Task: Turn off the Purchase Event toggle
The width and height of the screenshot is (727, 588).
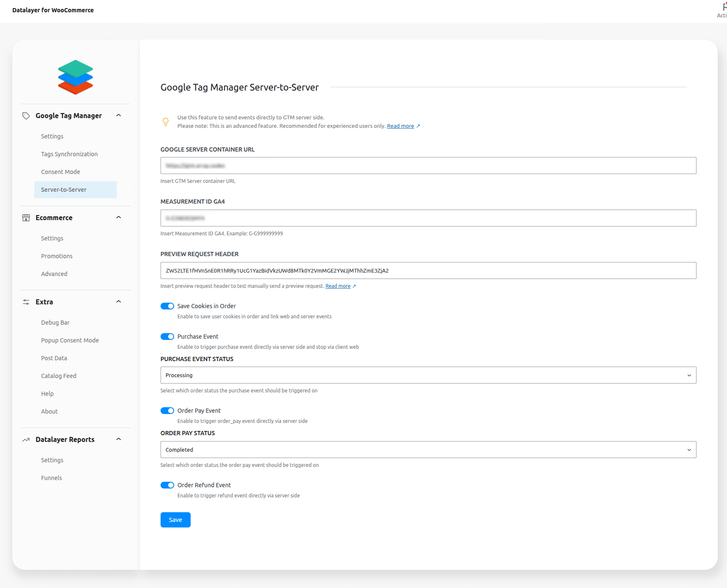Action: point(167,337)
